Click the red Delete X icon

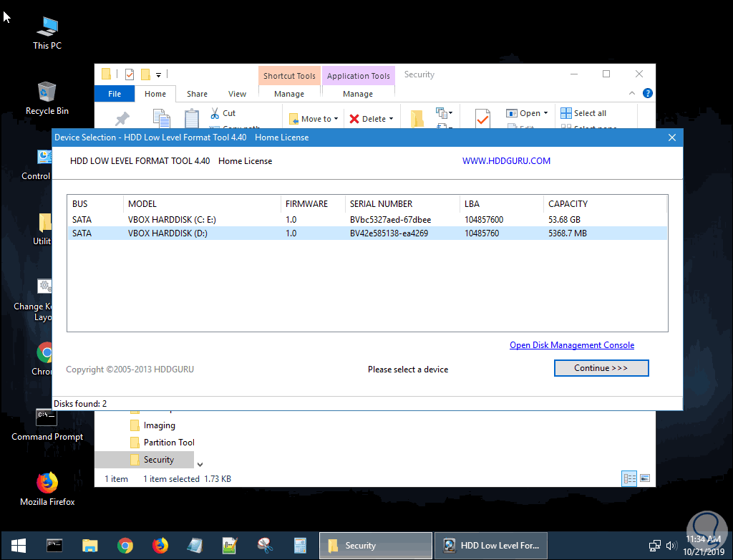pos(354,119)
